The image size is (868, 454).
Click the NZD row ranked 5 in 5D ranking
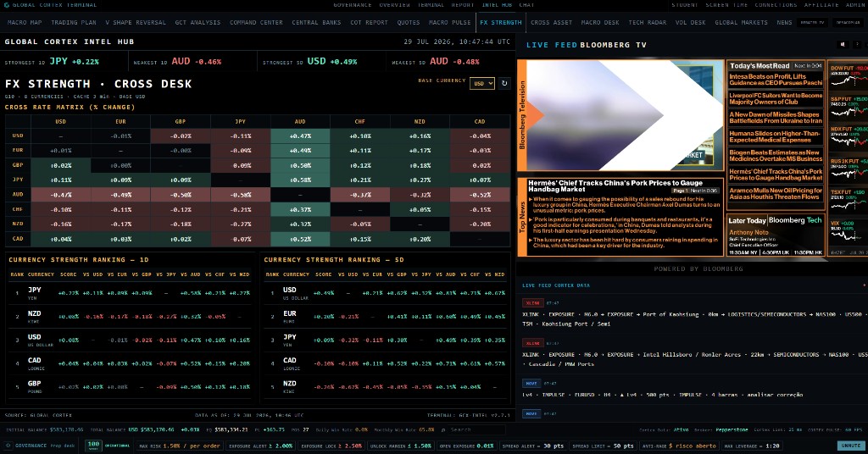[386, 386]
